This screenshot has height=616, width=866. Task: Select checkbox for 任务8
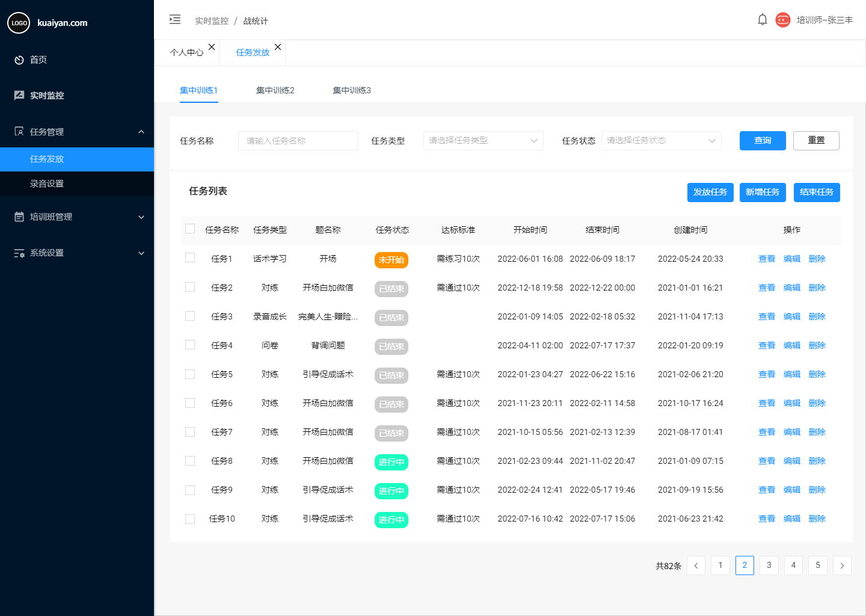(190, 461)
